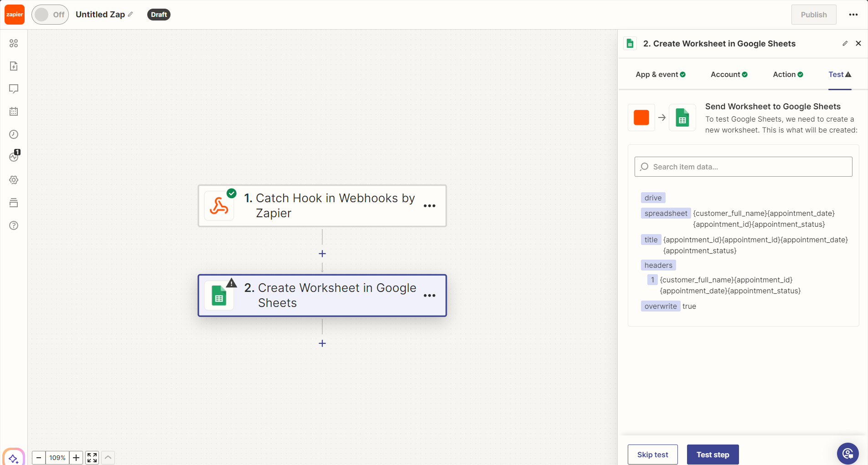The height and width of the screenshot is (465, 868).
Task: Click the Search item data field
Action: (x=743, y=167)
